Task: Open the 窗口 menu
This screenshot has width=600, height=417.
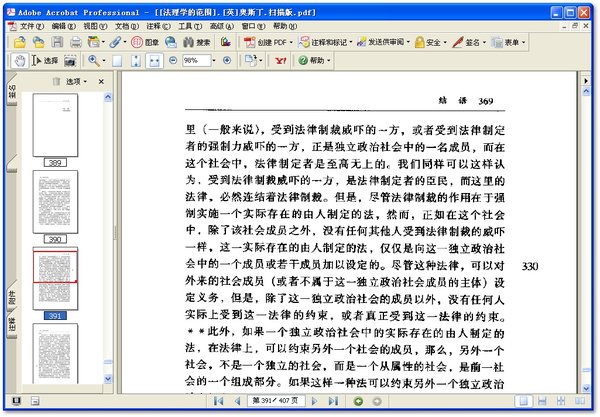Action: click(x=253, y=26)
